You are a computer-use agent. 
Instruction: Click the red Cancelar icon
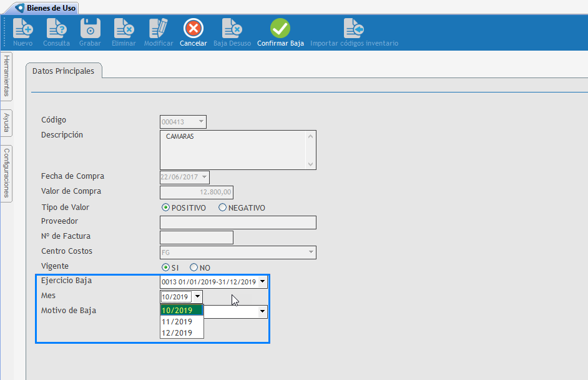(193, 29)
